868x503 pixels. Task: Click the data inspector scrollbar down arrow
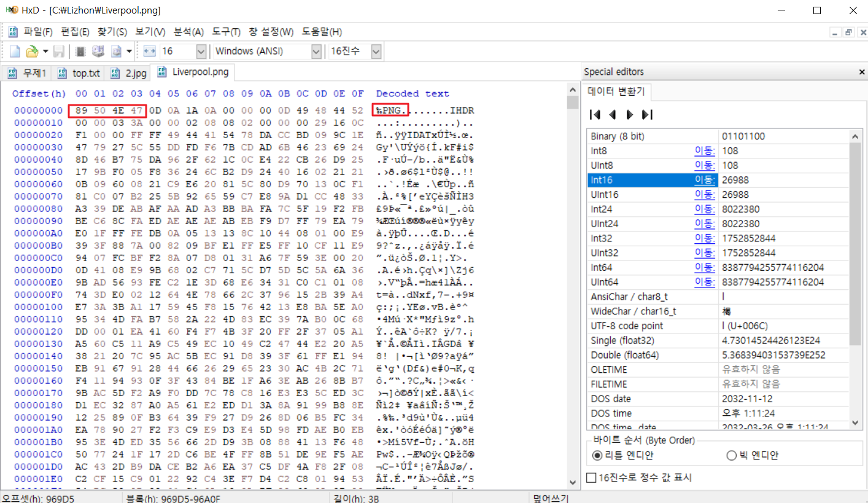click(856, 423)
